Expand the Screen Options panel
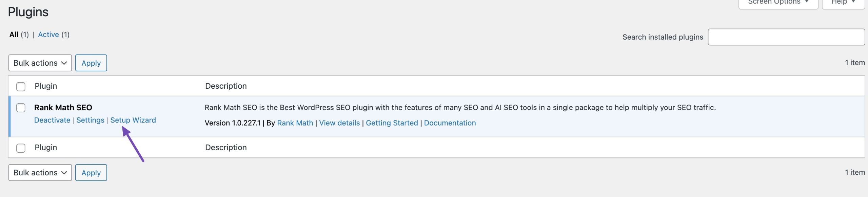 [x=778, y=3]
